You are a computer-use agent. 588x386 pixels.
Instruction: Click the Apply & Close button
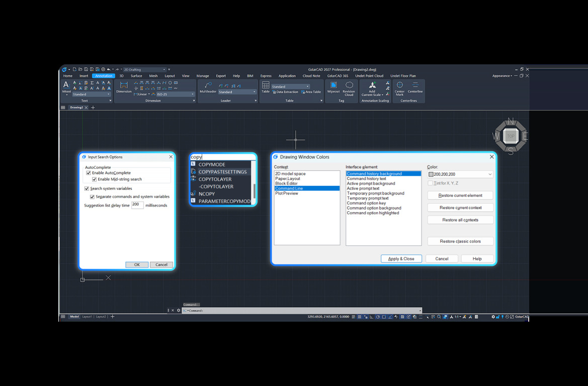[x=401, y=258]
